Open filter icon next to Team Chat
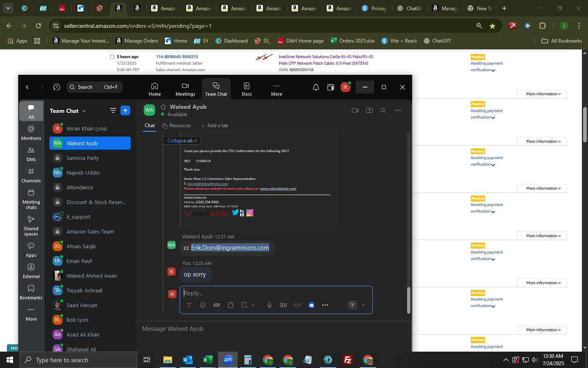Image resolution: width=588 pixels, height=368 pixels. pyautogui.click(x=113, y=110)
